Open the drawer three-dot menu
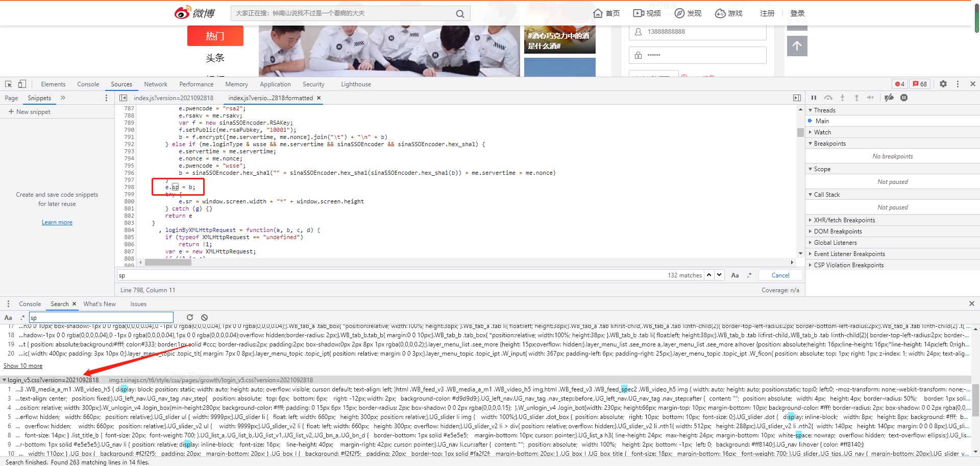 click(8, 304)
